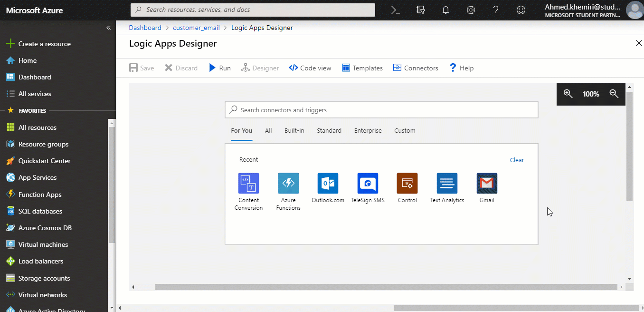Select the Control connector icon

[407, 183]
